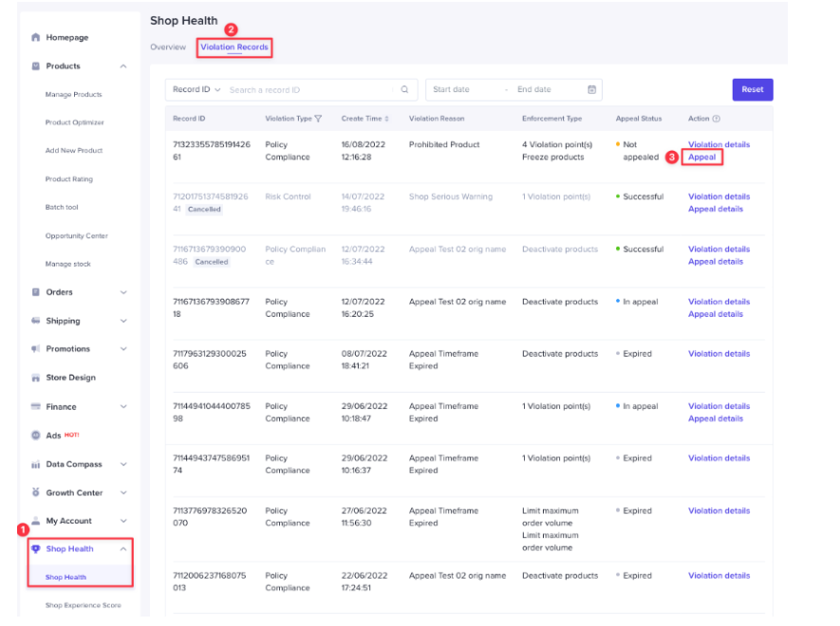The width and height of the screenshot is (840, 626).
Task: Click the Action column help icon
Action: (x=717, y=120)
